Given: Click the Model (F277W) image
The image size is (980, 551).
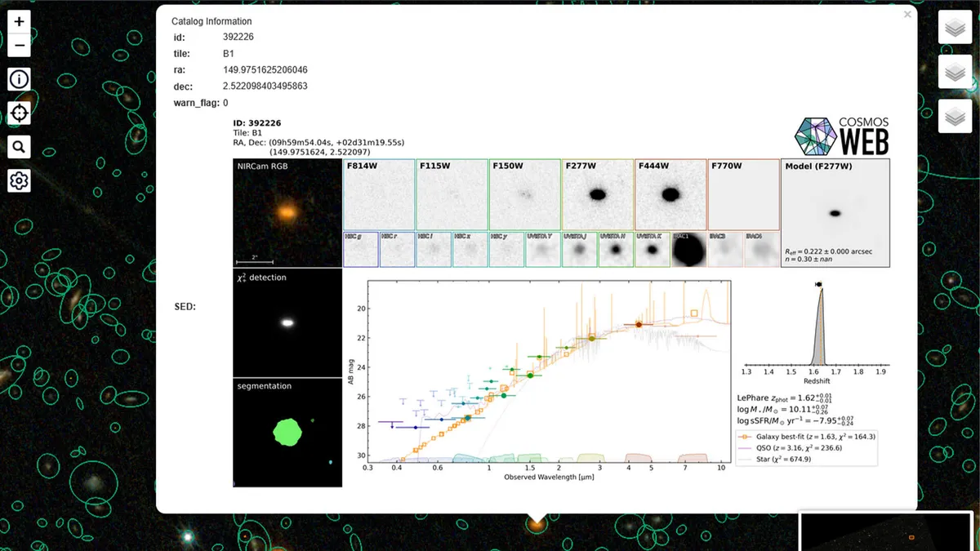Looking at the screenshot, I should tap(835, 212).
